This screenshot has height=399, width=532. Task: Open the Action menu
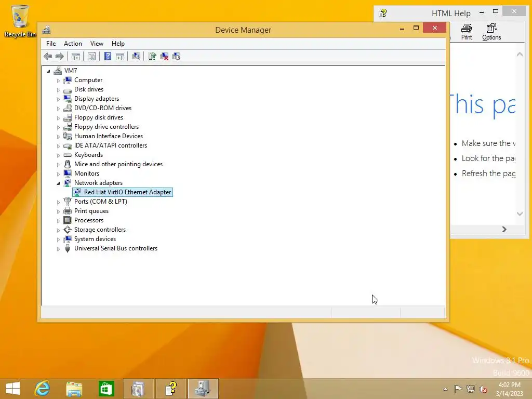coord(73,44)
